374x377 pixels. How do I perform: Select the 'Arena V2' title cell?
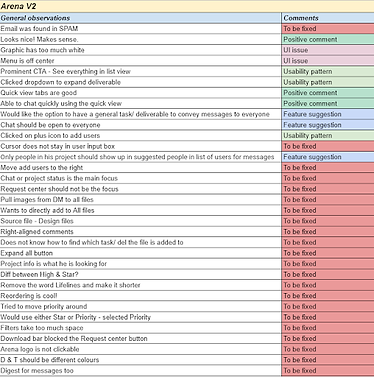(187, 6)
